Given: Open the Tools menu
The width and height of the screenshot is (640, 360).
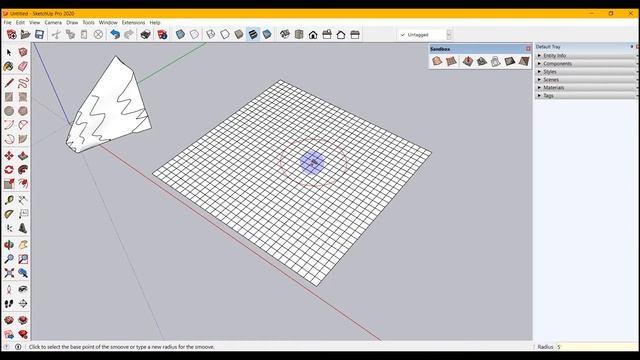Looking at the screenshot, I should (x=89, y=22).
